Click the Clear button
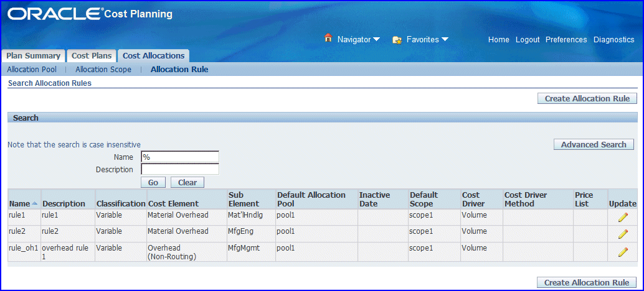The width and height of the screenshot is (644, 291). [x=187, y=182]
